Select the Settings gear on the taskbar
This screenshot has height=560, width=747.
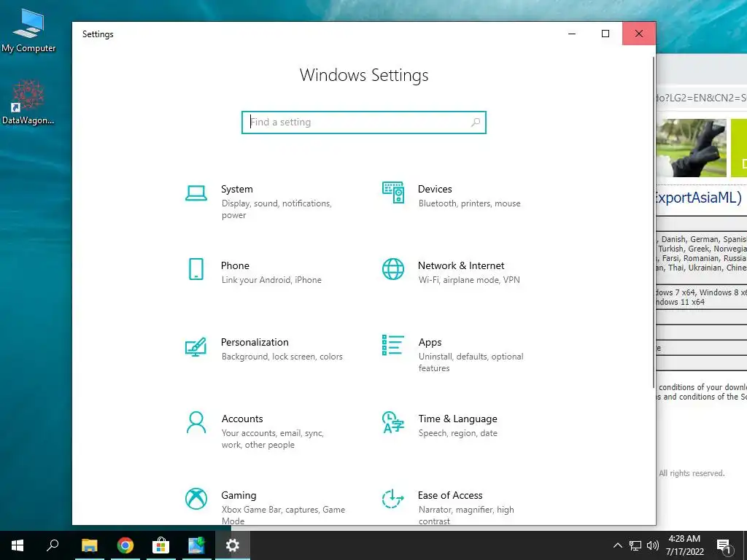point(233,545)
